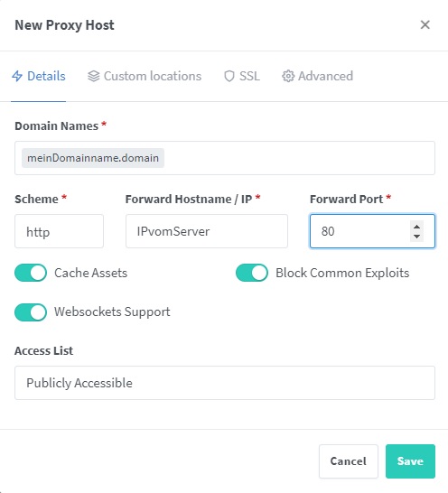Viewport: 448px width, 493px height.
Task: Open the Custom locations tab
Action: (145, 76)
